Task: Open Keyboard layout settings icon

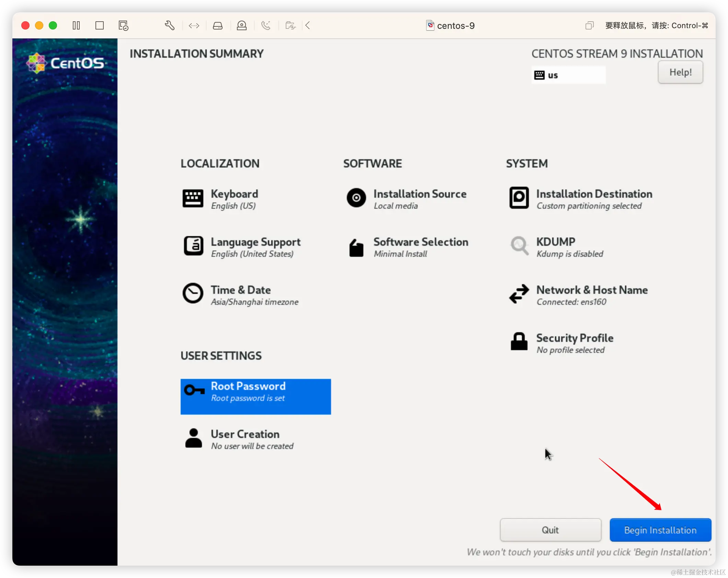Action: 193,198
